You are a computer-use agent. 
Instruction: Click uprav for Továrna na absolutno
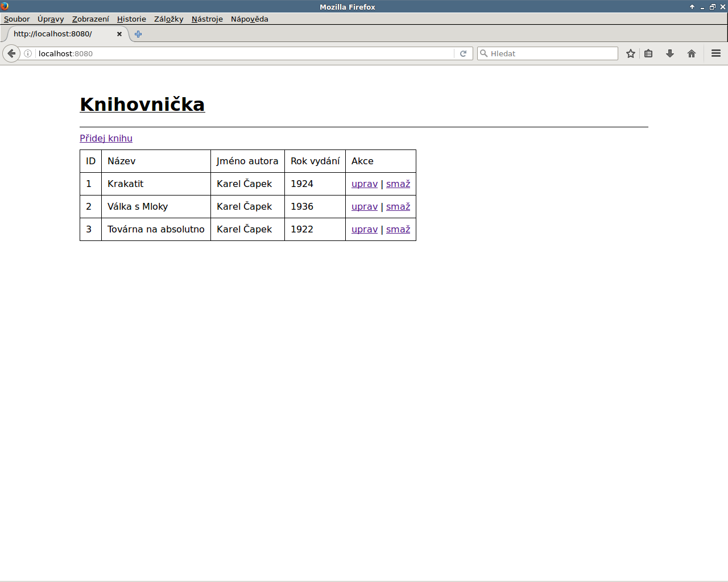[364, 229]
